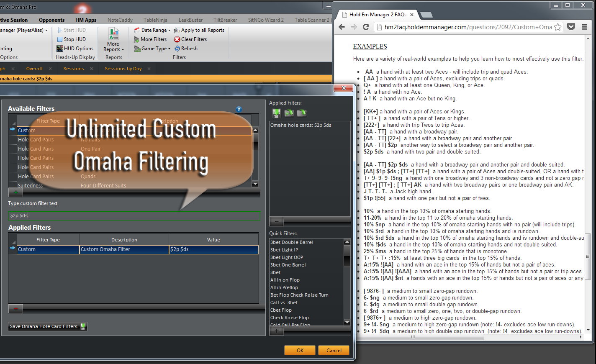Viewport: 596px width, 364px height.
Task: Click the Quick Filters scrollbar thumb
Action: point(347,256)
